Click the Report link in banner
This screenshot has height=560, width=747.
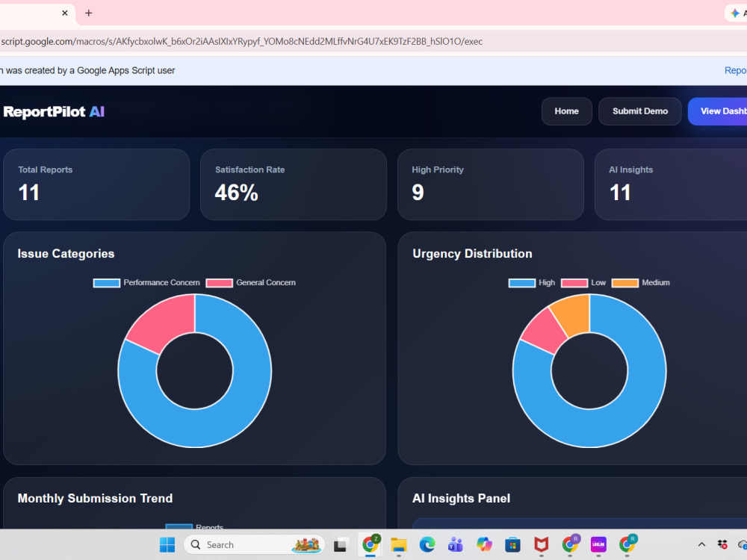point(736,70)
